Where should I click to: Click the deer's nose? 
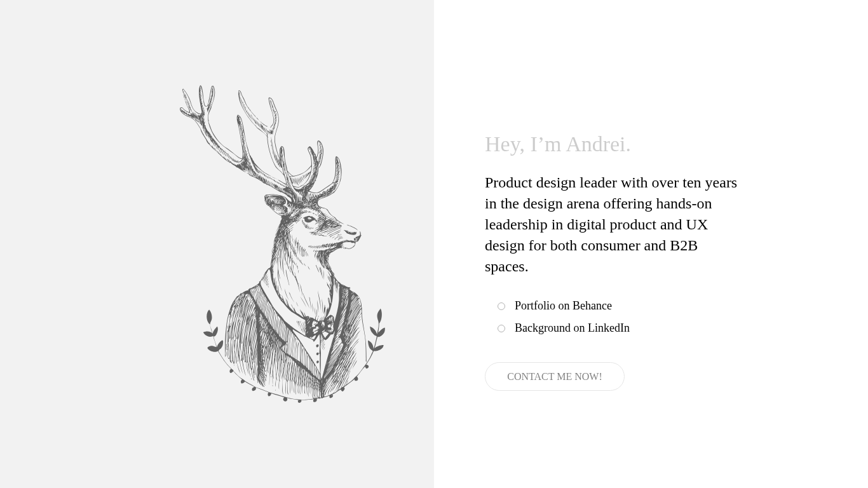pos(356,234)
